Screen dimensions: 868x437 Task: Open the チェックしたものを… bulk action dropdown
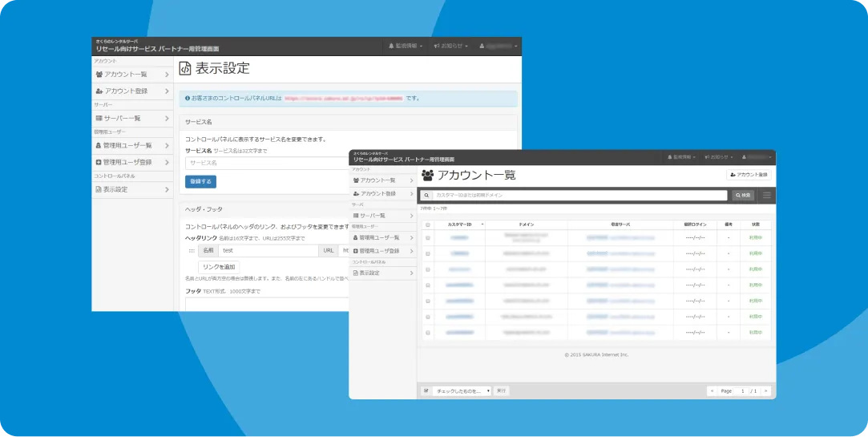click(462, 390)
